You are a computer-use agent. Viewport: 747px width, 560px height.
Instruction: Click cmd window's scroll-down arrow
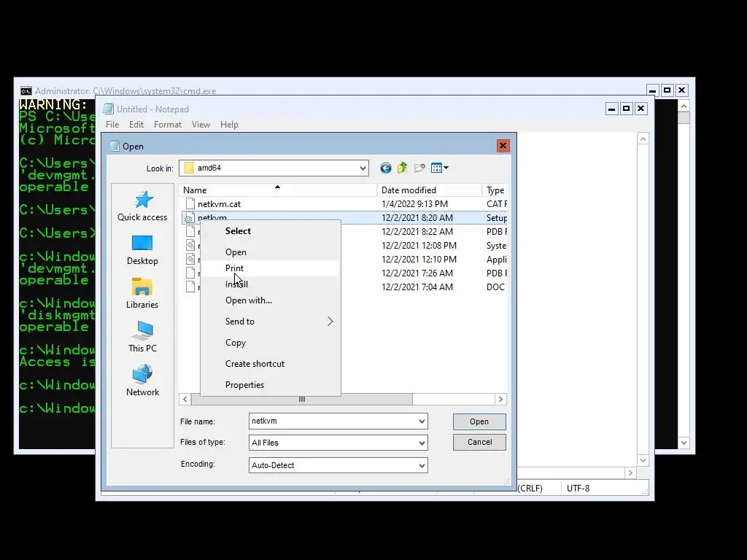click(x=684, y=443)
